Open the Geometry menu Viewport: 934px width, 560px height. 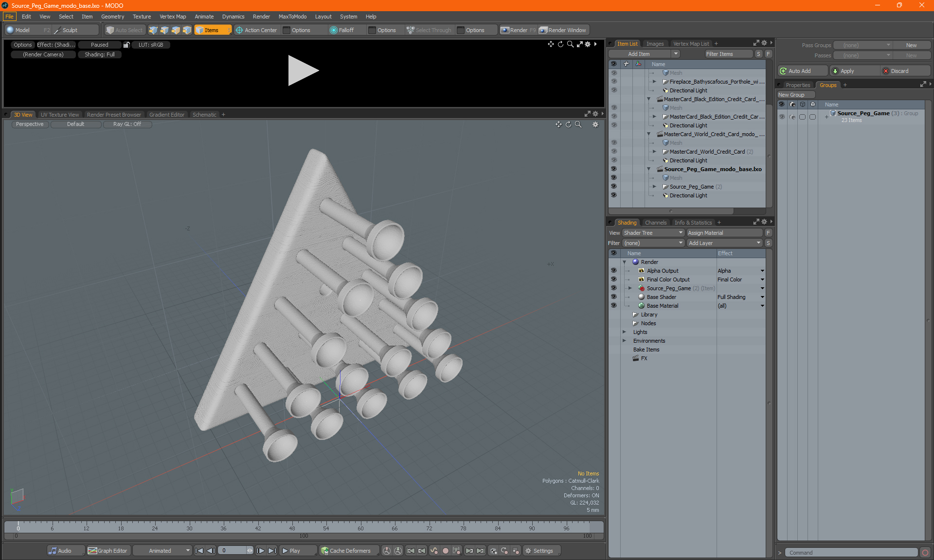(x=112, y=17)
